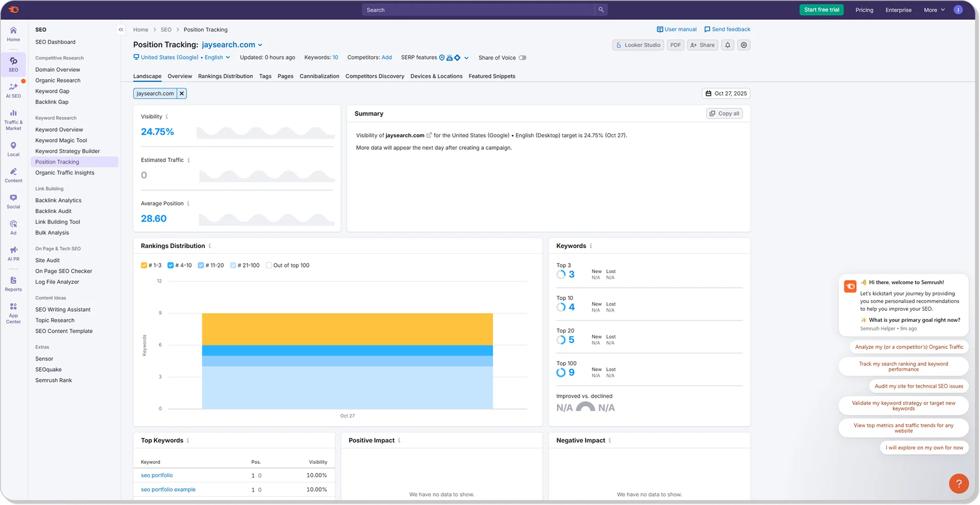Uncheck the # 11-20 legend checkbox

coord(201,265)
